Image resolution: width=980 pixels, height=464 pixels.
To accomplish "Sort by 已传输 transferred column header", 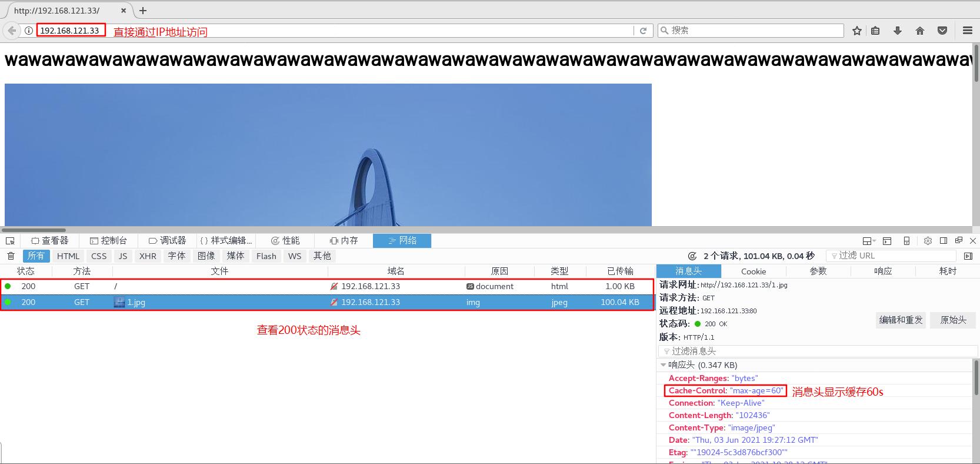I will point(620,271).
